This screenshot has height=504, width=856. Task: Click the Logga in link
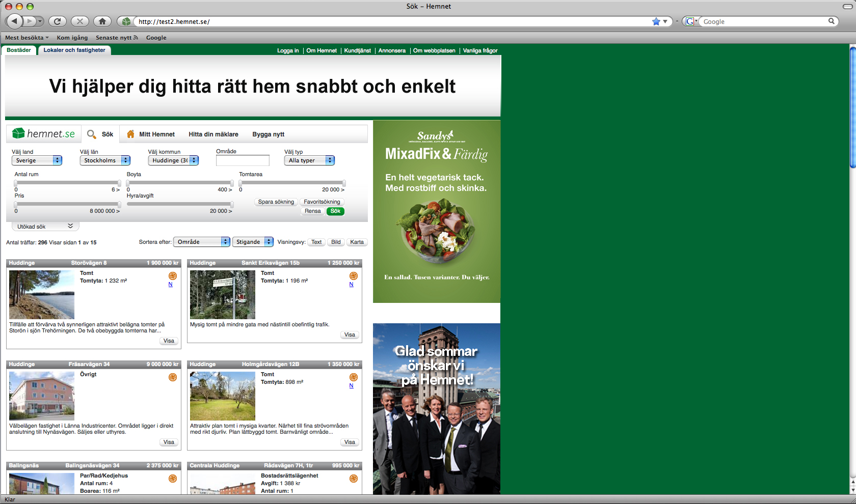pos(288,50)
